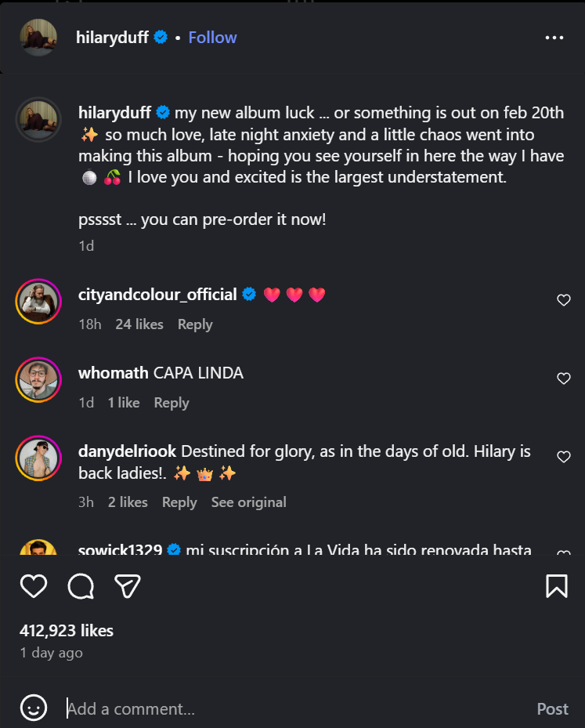This screenshot has width=585, height=728.
Task: Like cityandcolour_official's comment
Action: [x=563, y=300]
